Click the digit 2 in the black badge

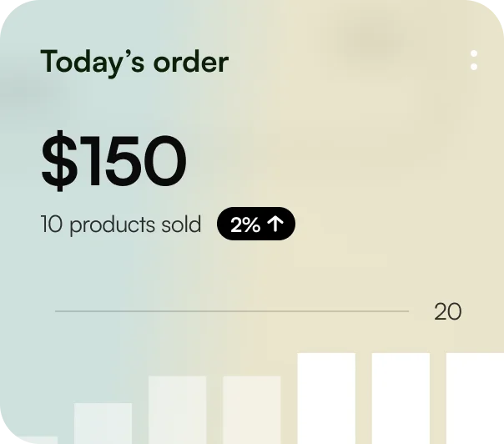(x=237, y=225)
